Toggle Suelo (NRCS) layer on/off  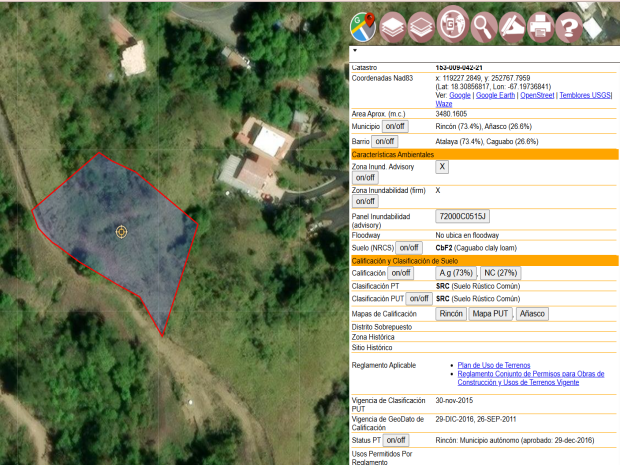pos(409,247)
